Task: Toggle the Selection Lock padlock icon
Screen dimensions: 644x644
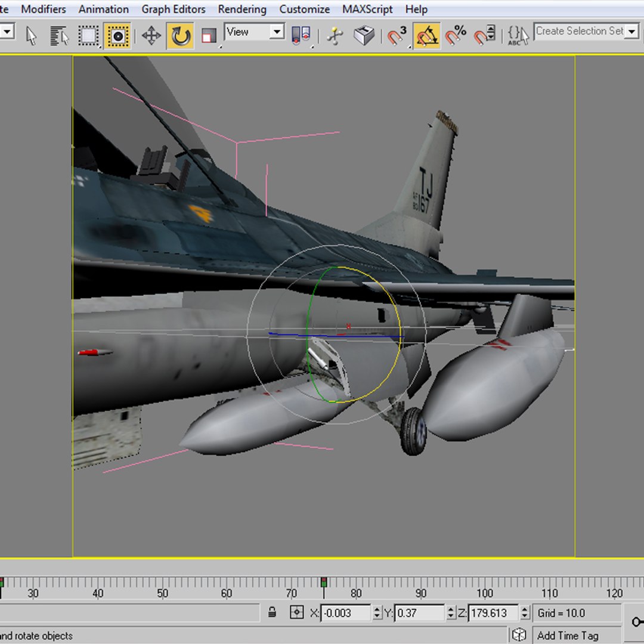Action: coord(272,612)
